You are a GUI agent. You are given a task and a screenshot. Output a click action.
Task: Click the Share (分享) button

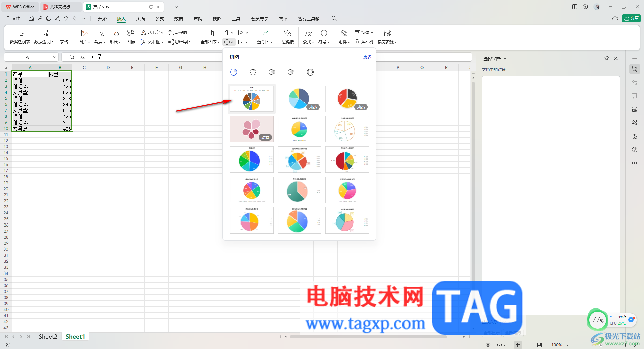point(631,18)
